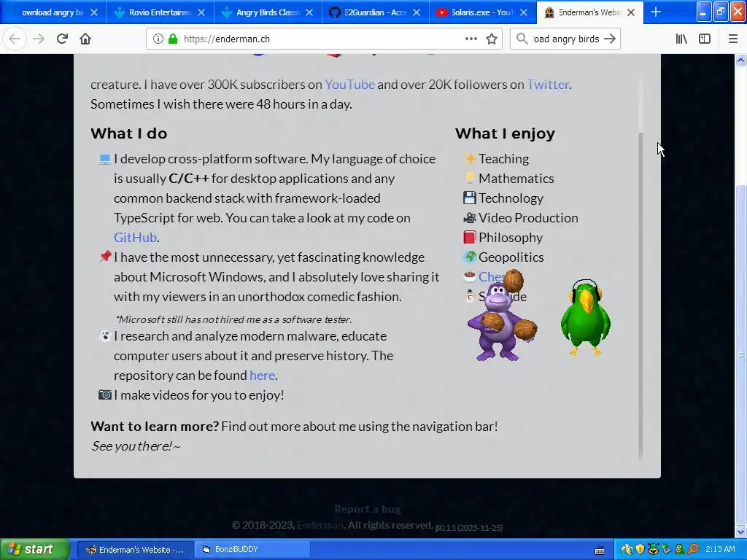The image size is (747, 560).
Task: Show site information icon in address bar
Action: point(158,39)
